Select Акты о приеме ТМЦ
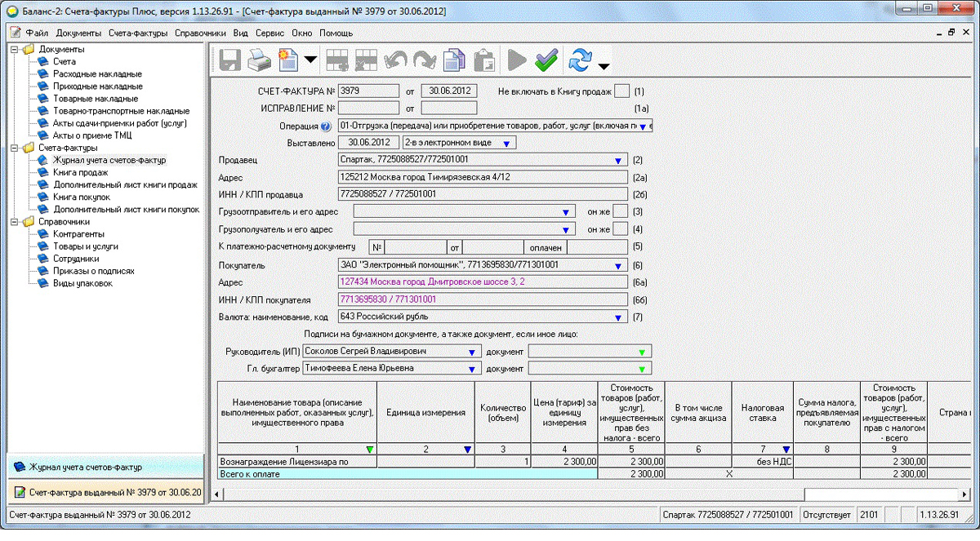The image size is (980, 541). [x=92, y=135]
